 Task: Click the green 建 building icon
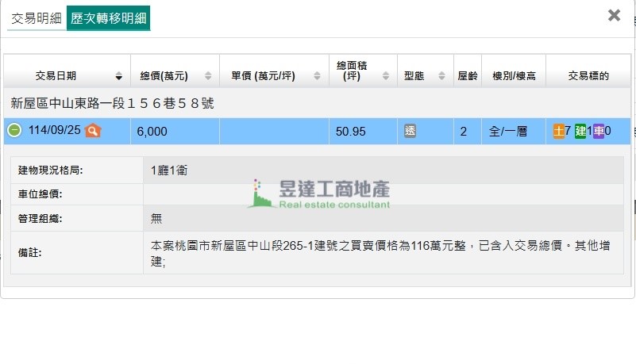(x=580, y=131)
